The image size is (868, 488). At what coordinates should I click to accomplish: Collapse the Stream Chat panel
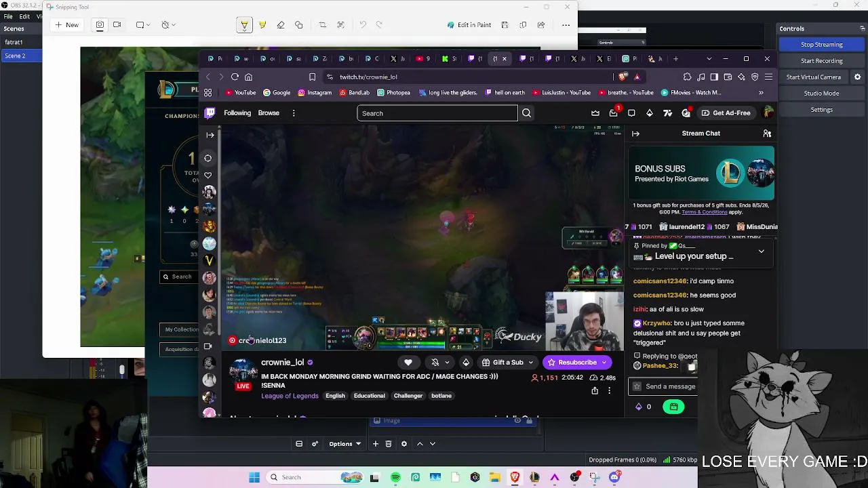pyautogui.click(x=635, y=134)
